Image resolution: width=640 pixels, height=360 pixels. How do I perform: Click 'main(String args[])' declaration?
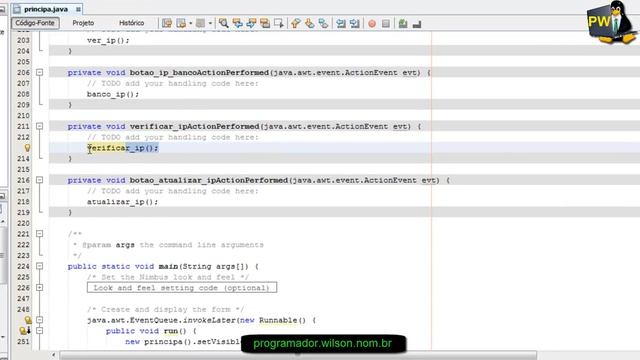tap(203, 267)
